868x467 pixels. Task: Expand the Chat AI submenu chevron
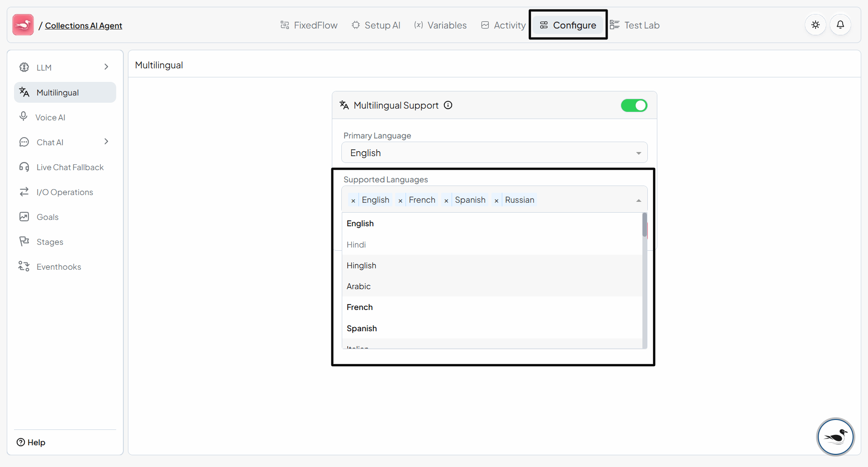(x=106, y=142)
